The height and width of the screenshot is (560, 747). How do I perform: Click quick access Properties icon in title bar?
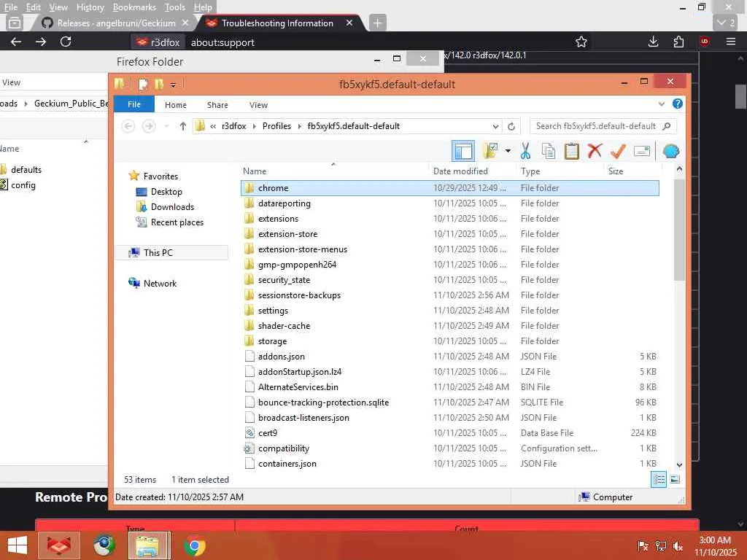[142, 85]
